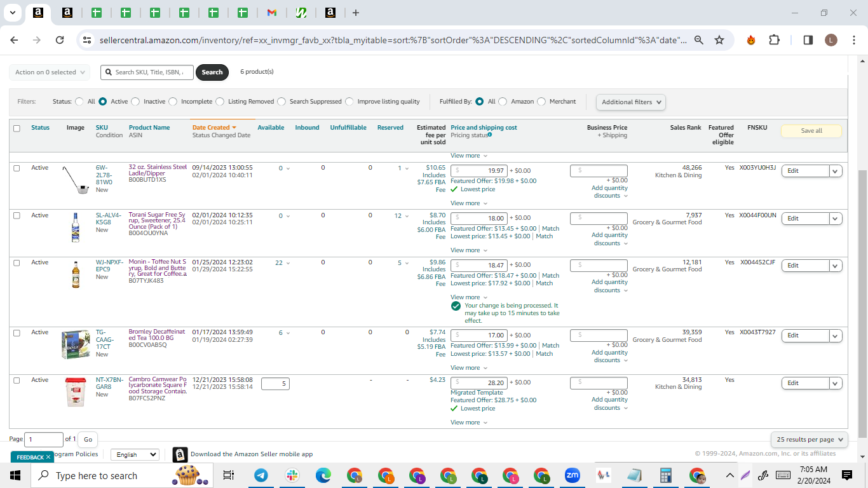Open Edit dropdown arrow for the Ladle row
Viewport: 868px width, 488px height.
tap(836, 171)
